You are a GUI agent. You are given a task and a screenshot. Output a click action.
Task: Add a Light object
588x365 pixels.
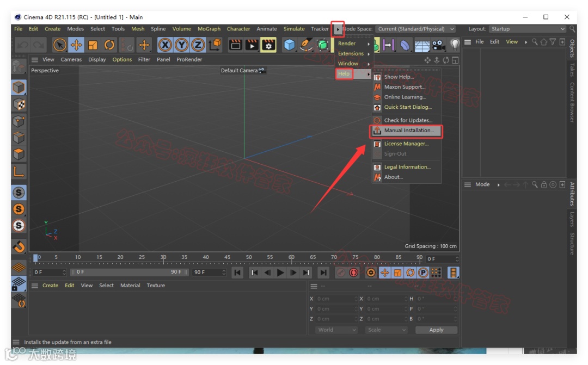[x=455, y=45]
